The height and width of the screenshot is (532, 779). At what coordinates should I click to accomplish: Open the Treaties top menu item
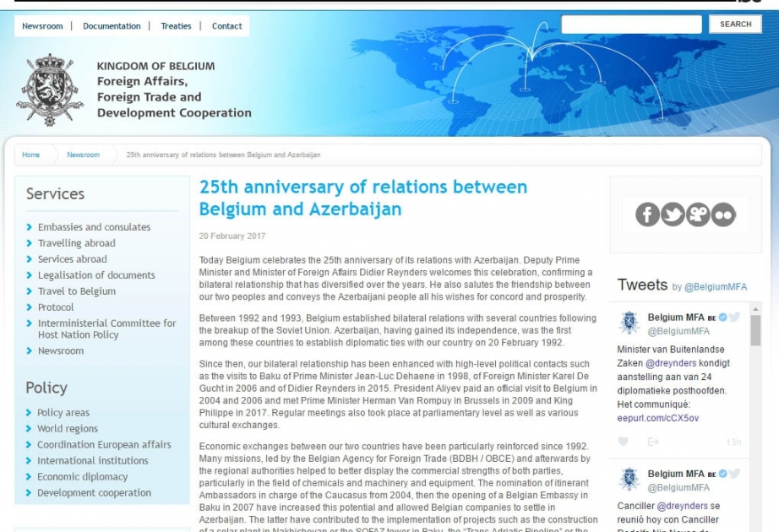[176, 26]
